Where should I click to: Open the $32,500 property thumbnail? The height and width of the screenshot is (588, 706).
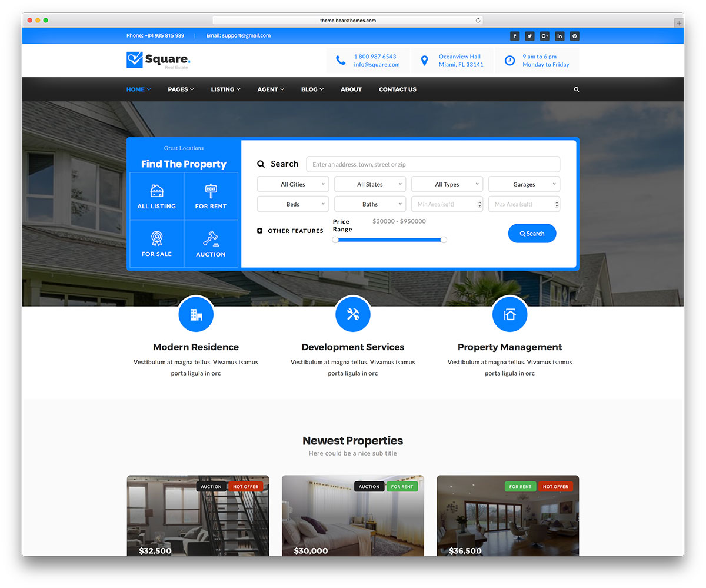tap(198, 516)
